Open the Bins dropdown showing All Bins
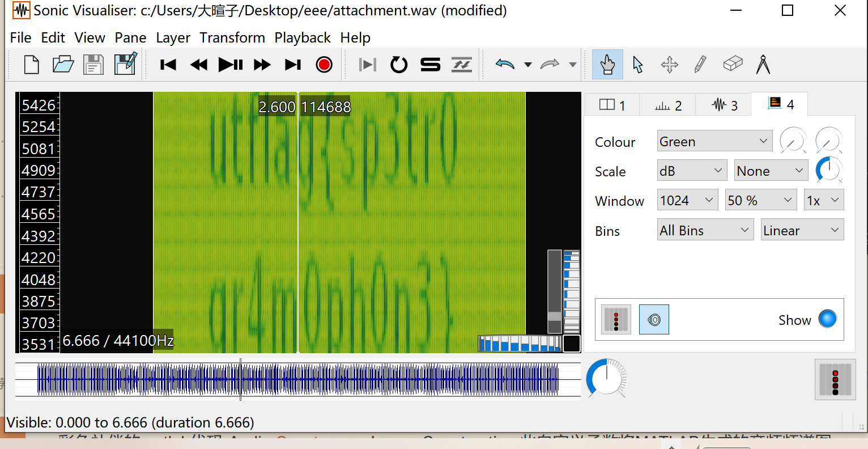 [x=705, y=230]
